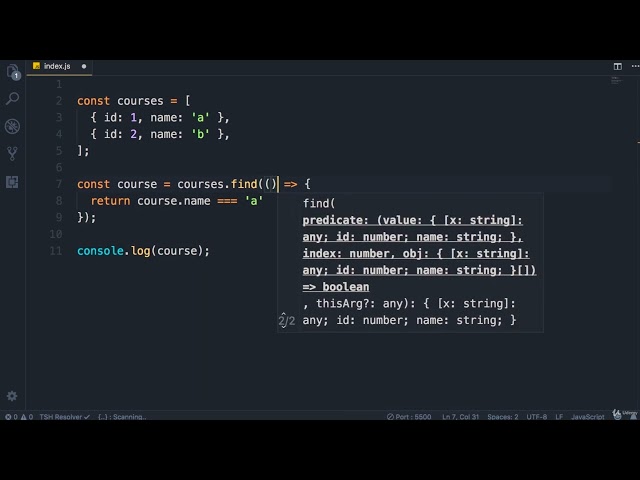Click '=> boolean' in signature popup
The width and height of the screenshot is (640, 480).
pyautogui.click(x=336, y=287)
